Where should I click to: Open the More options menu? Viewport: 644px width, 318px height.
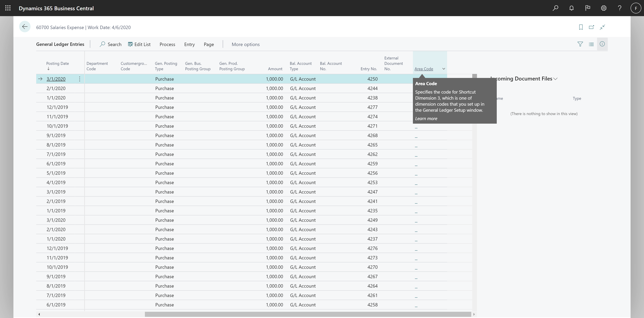[x=245, y=44]
